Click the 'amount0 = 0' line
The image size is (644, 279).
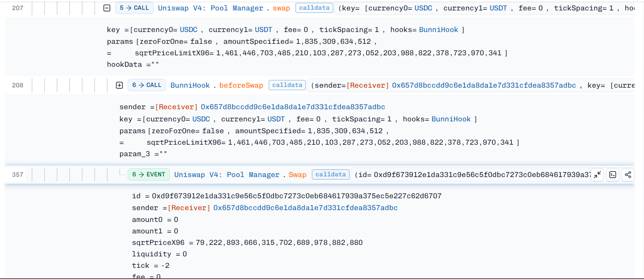[x=155, y=220]
